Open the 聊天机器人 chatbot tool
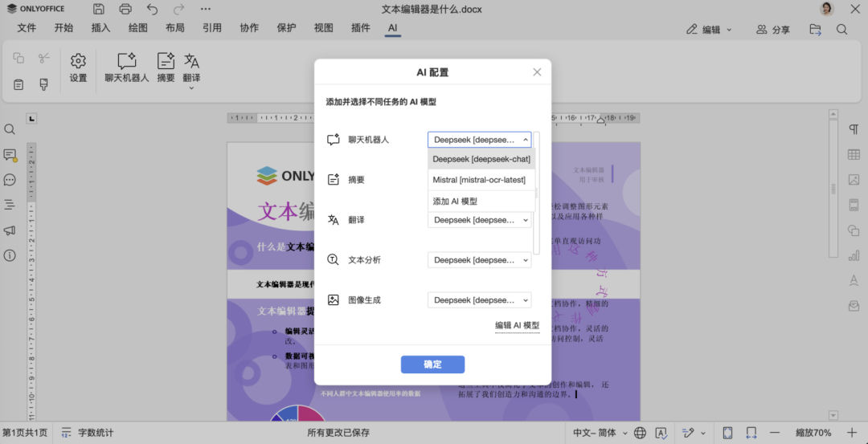The height and width of the screenshot is (444, 868). pos(127,68)
